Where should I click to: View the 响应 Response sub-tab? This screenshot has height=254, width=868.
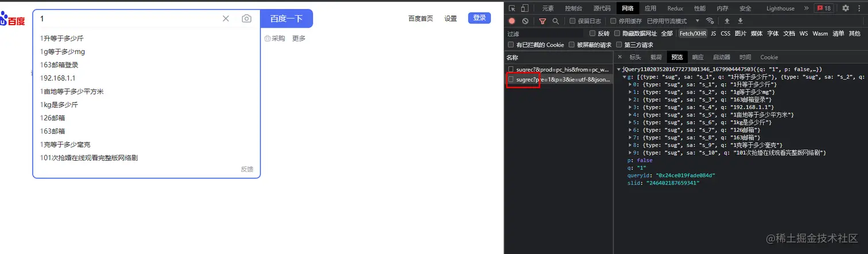697,57
